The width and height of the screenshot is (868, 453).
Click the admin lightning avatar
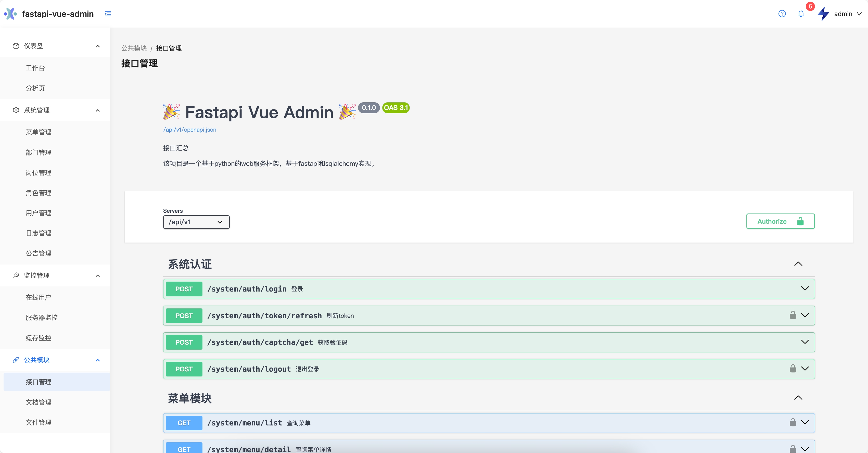(823, 14)
